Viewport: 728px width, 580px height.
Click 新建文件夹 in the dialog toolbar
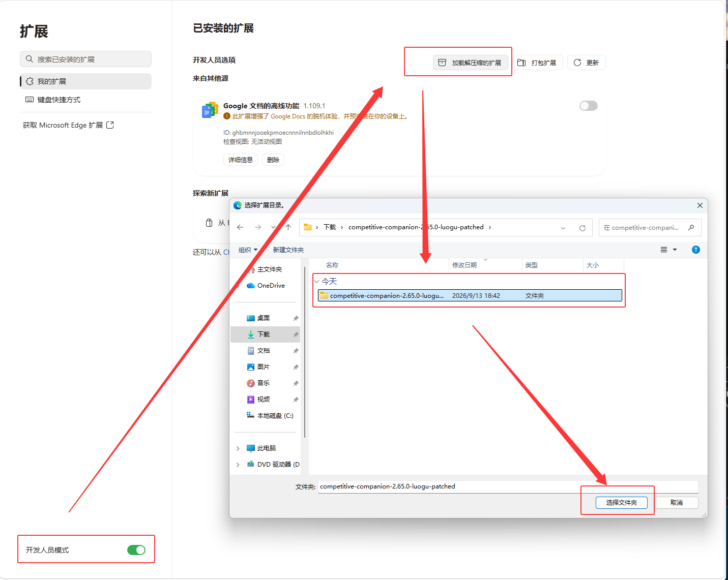[x=288, y=250]
